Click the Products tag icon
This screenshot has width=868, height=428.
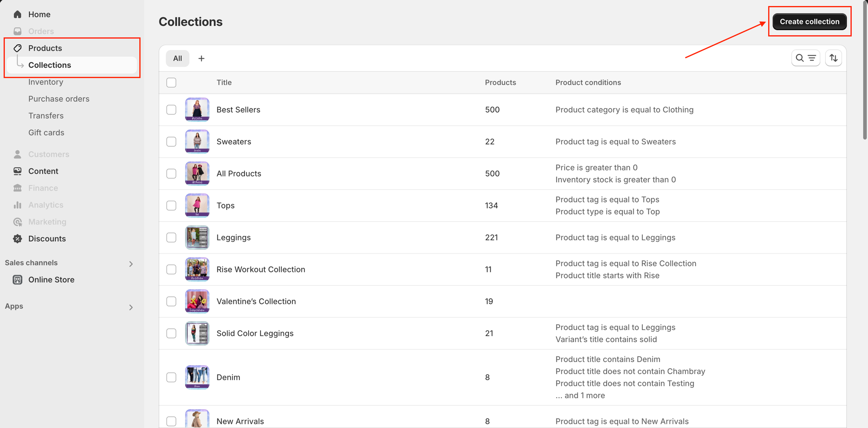17,48
